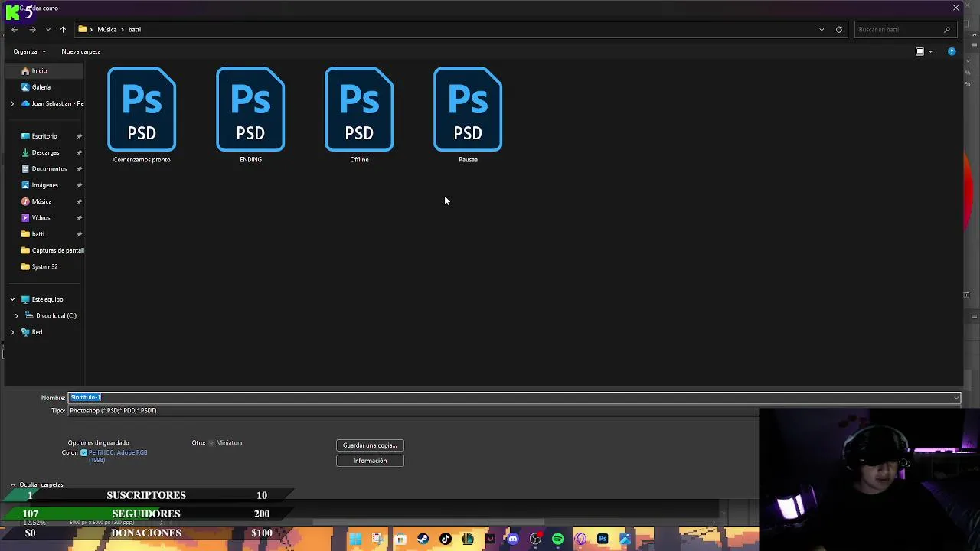The width and height of the screenshot is (980, 551).
Task: Open the Nombre field history dropdown
Action: pos(955,398)
